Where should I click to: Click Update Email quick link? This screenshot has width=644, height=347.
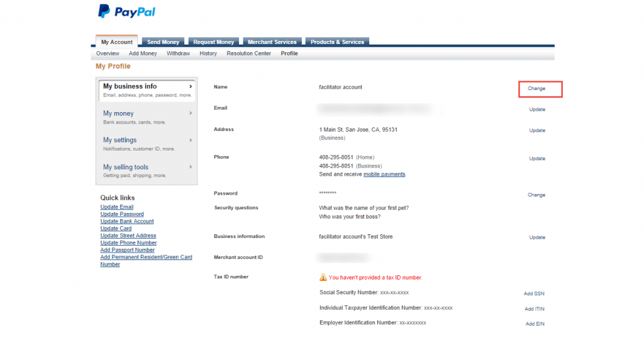(x=116, y=207)
